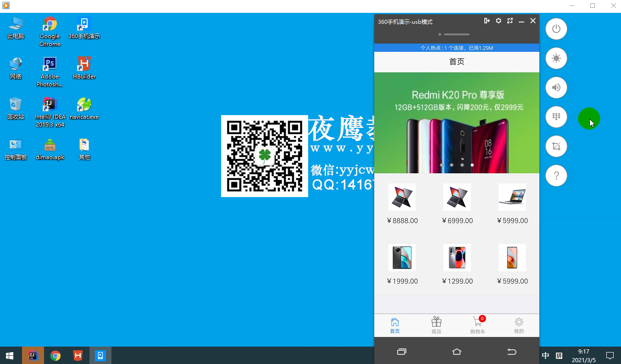Click the hotspot status bar 个人热点
Image resolution: width=621 pixels, height=364 pixels.
(457, 48)
